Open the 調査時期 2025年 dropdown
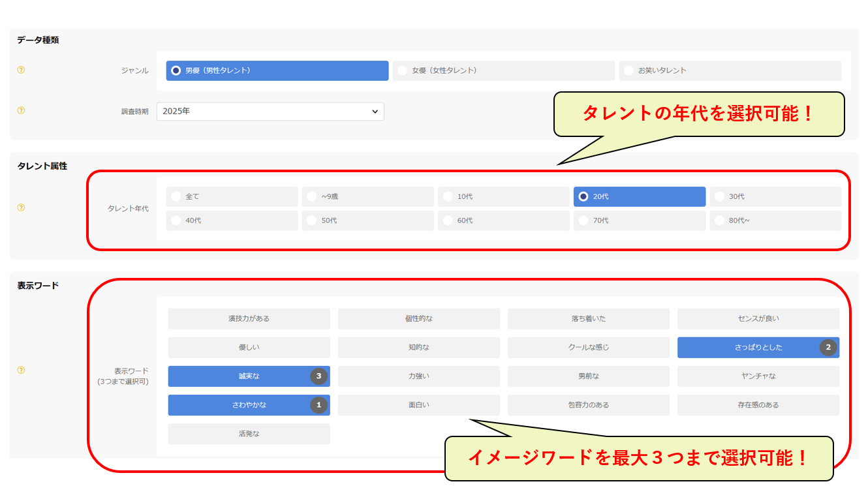The image size is (868, 486). [270, 112]
